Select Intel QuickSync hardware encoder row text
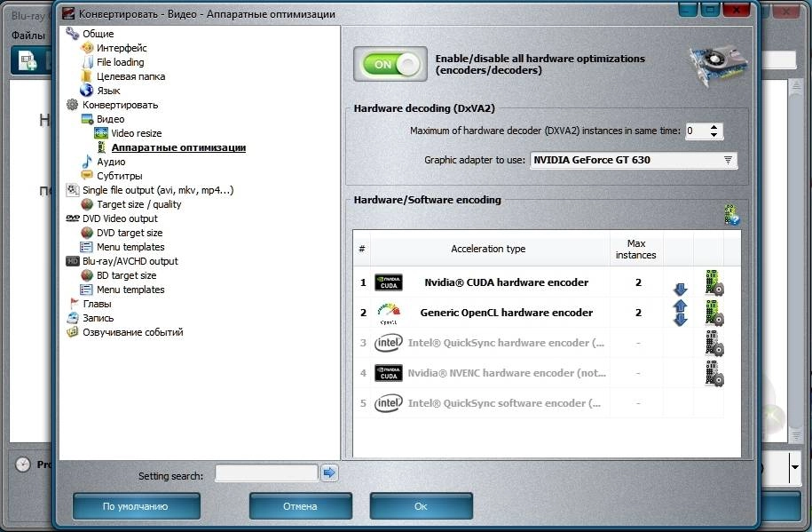 pos(506,343)
